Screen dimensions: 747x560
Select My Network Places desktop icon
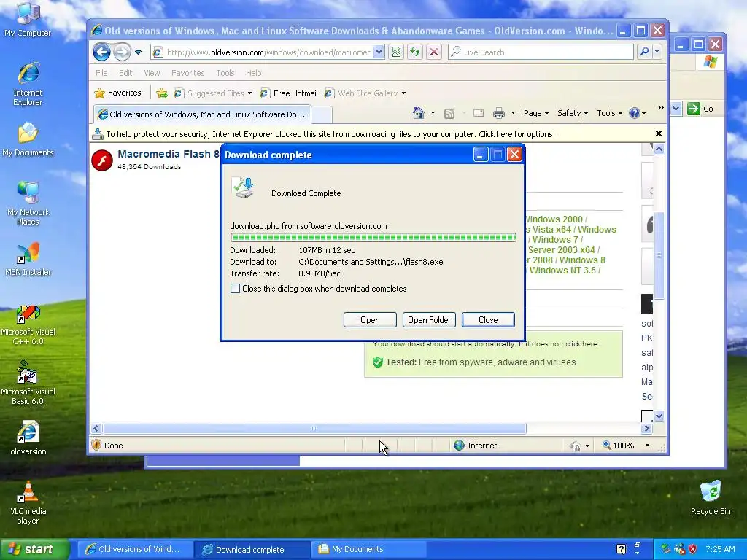coord(28,203)
